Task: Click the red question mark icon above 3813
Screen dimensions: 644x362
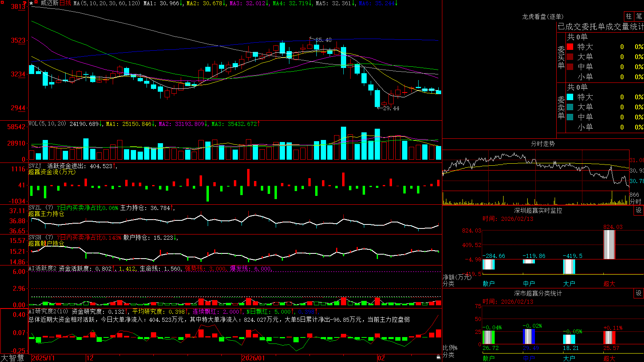Action: click(x=25, y=3)
